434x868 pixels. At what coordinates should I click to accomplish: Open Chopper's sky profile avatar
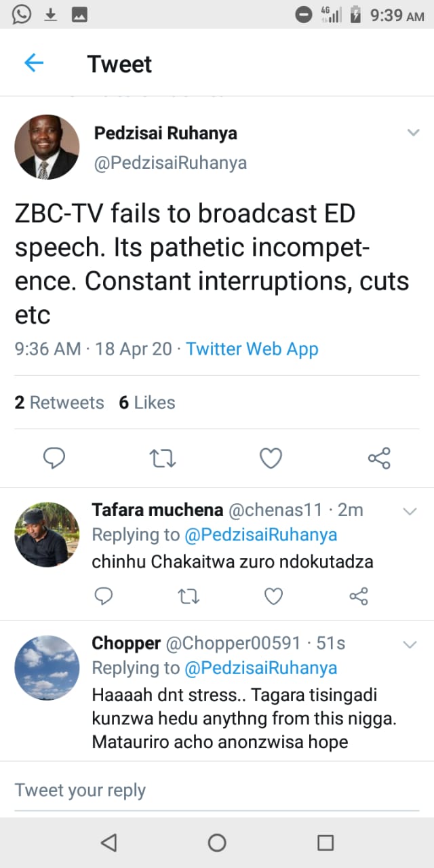pyautogui.click(x=47, y=668)
